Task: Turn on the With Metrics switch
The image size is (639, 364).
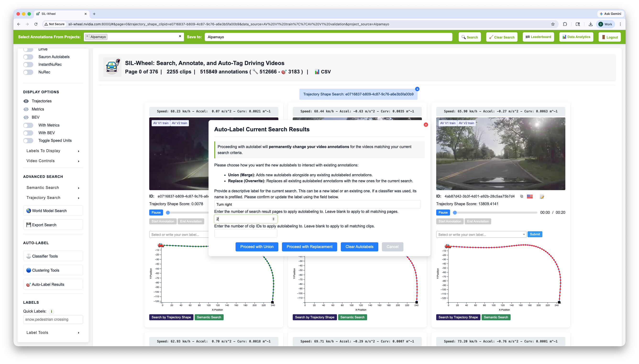Action: point(28,125)
